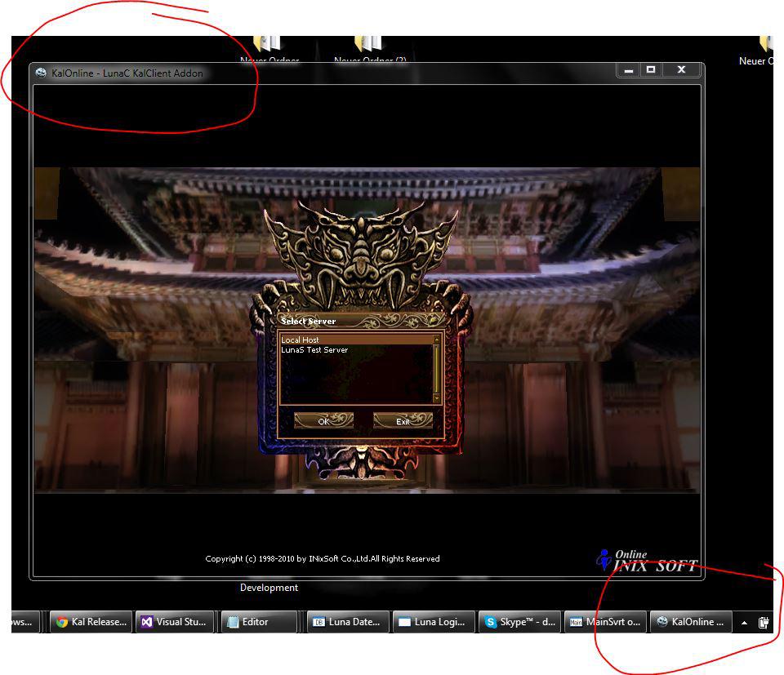The image size is (784, 675).
Task: Open Visual Studio from the taskbar
Action: point(175,621)
